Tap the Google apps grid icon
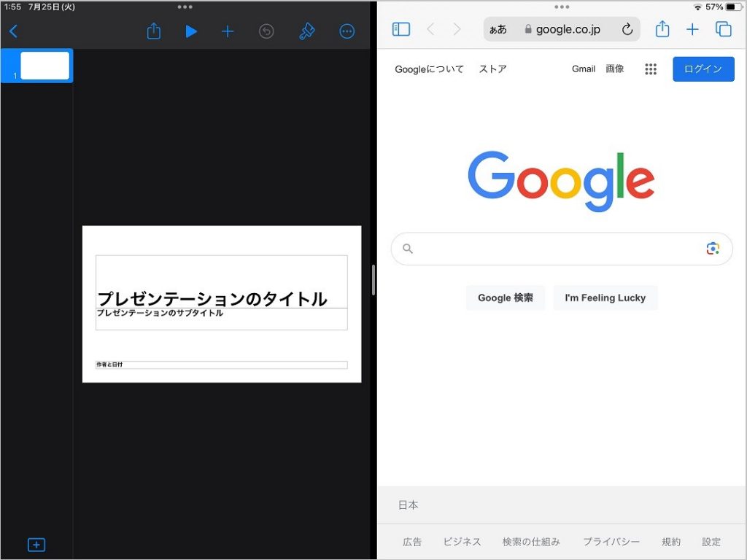Viewport: 747px width, 560px height. tap(651, 69)
